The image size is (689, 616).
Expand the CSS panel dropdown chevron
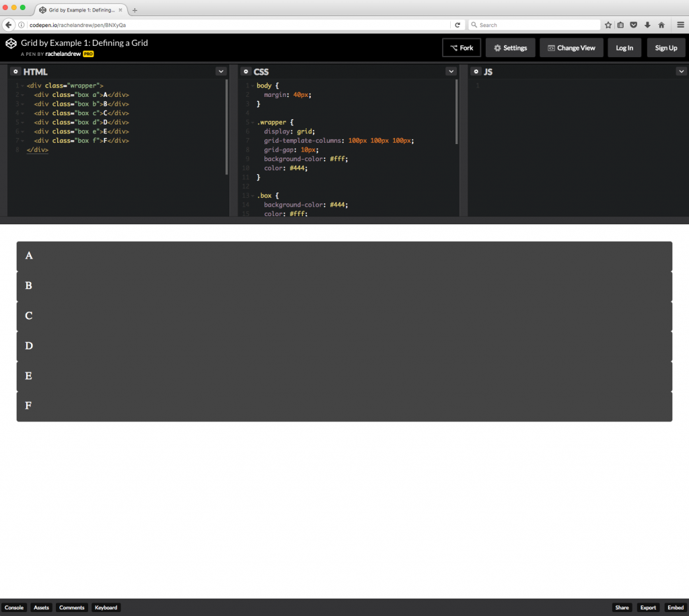coord(451,71)
